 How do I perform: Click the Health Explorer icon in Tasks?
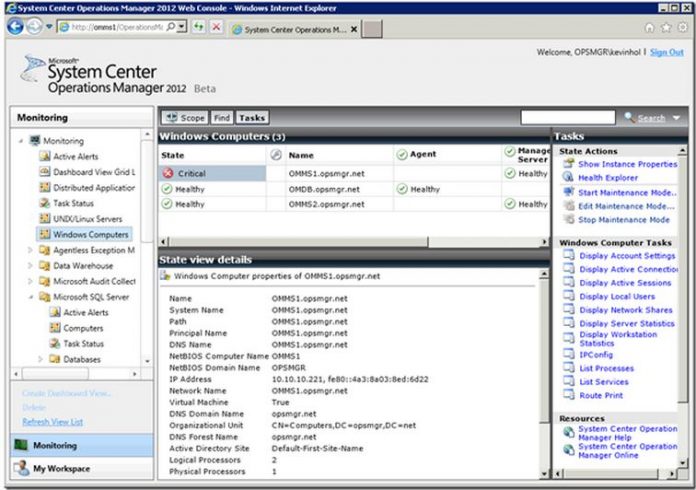click(x=567, y=177)
